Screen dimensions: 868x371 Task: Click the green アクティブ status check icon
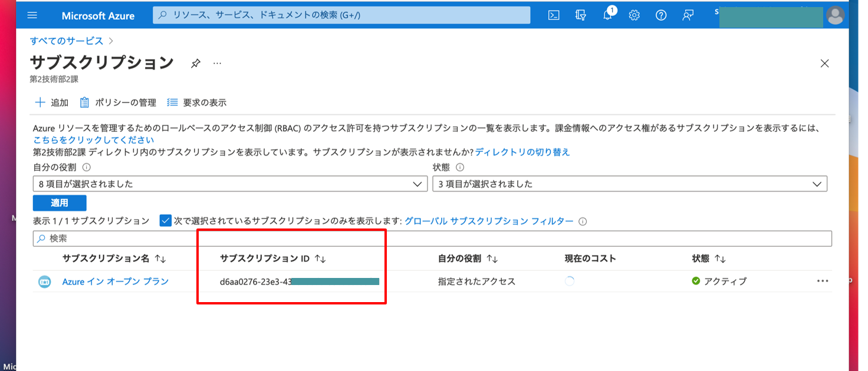click(696, 281)
